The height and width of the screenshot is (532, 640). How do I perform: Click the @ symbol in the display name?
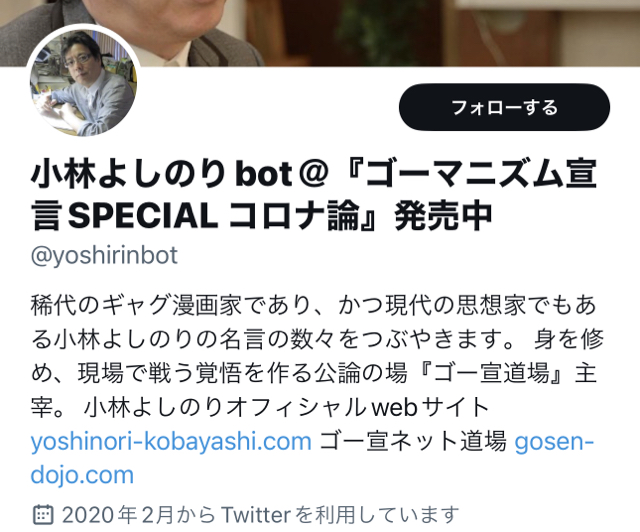[313, 174]
